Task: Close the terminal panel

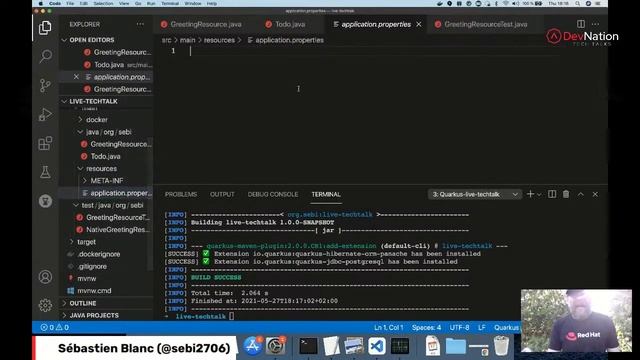Action: tap(595, 194)
